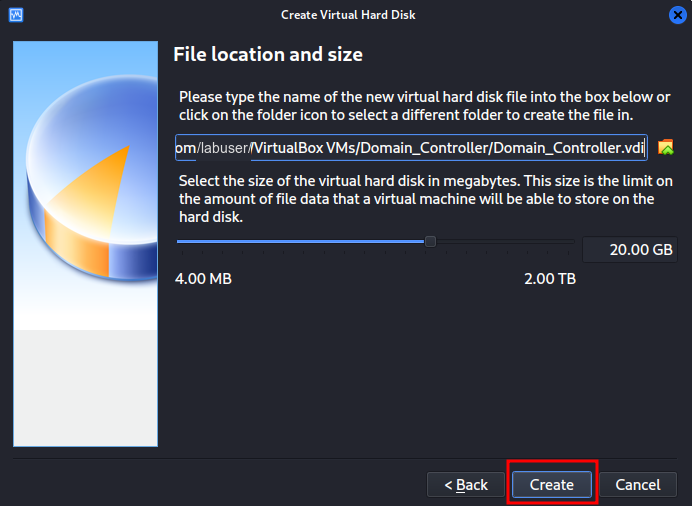Click the Create button
The height and width of the screenshot is (506, 692).
click(x=552, y=484)
